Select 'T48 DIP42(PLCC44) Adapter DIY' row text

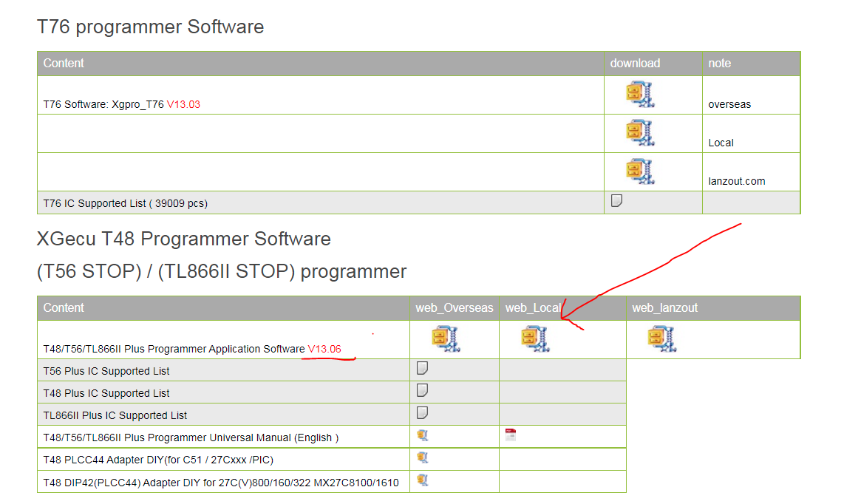[x=221, y=483]
